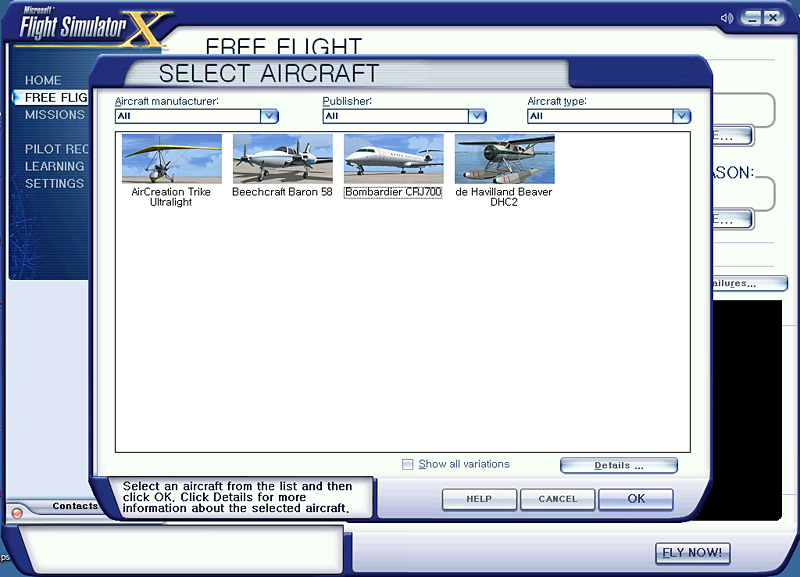Viewport: 800px width, 577px height.
Task: Click the Flight Simulator X logo
Action: [x=92, y=27]
